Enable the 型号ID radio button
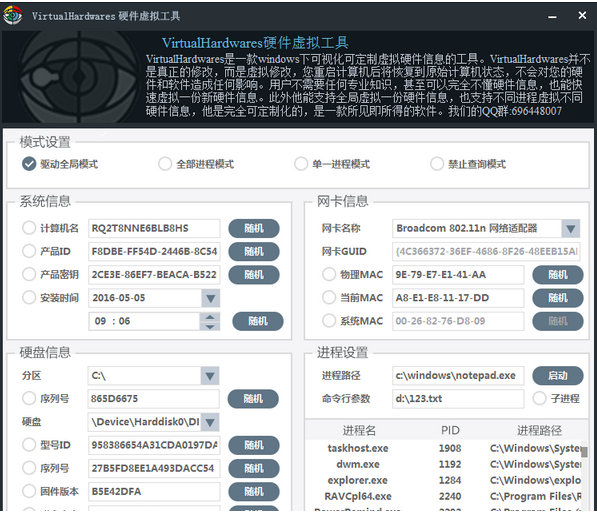This screenshot has width=597, height=512. 29,445
